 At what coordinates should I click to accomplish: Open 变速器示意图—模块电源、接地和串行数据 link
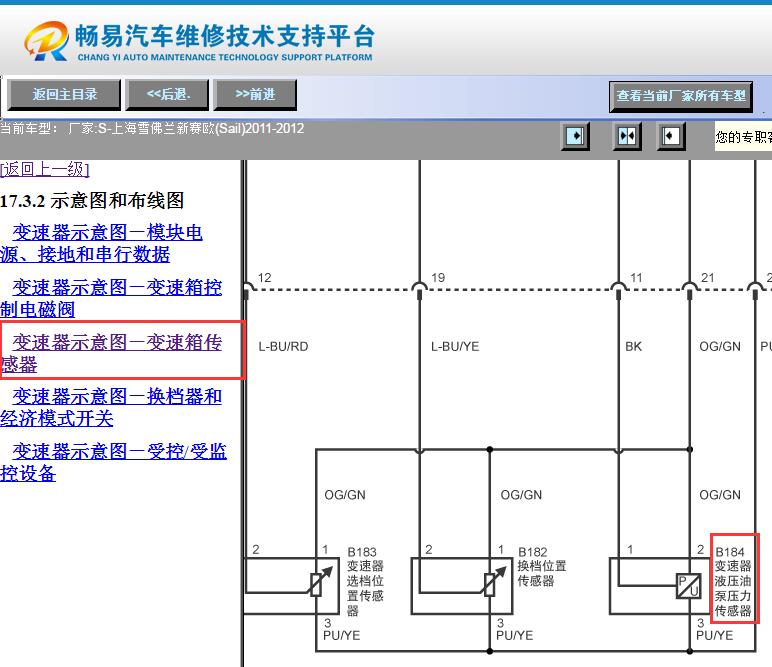click(x=101, y=243)
